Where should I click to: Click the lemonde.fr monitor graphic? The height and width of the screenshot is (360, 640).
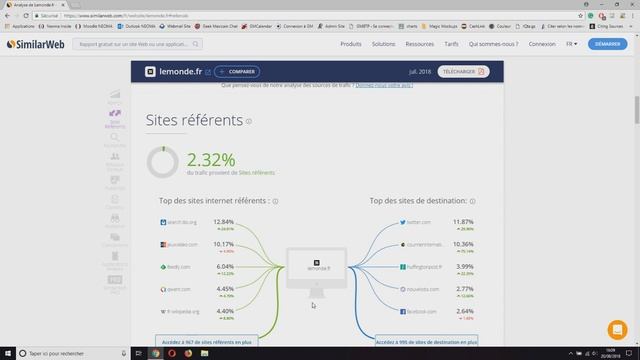[x=317, y=273]
